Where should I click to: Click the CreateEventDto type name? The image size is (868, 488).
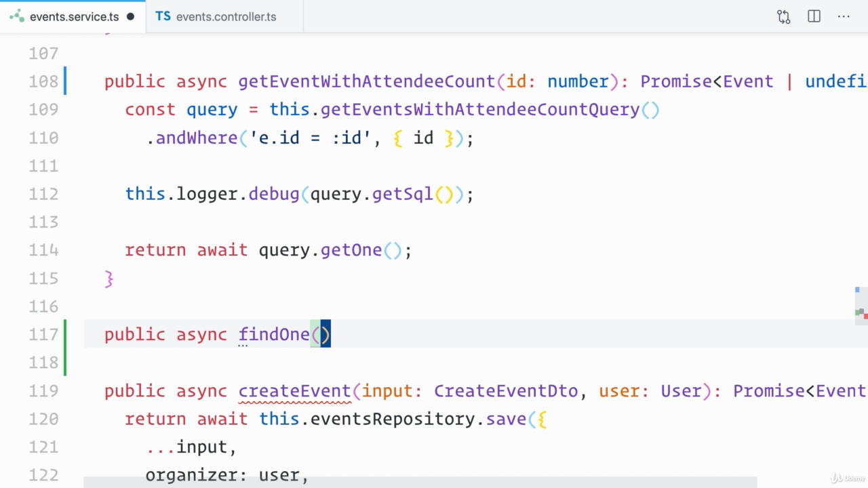[x=506, y=391]
